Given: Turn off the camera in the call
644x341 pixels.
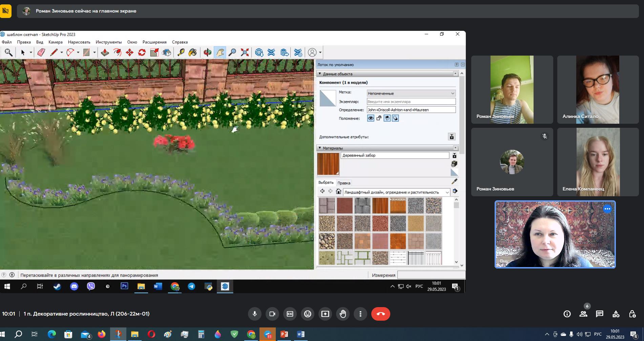Looking at the screenshot, I should (x=272, y=314).
